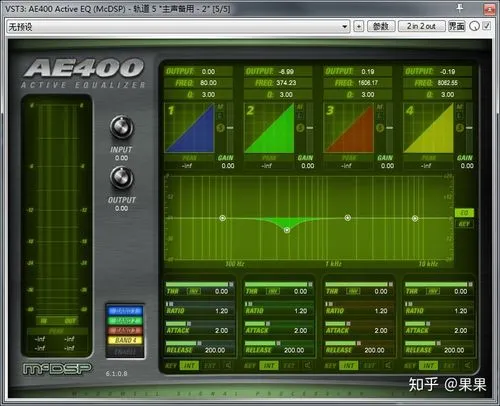Click the INPUT gain knob
The height and width of the screenshot is (406, 500).
[x=122, y=127]
